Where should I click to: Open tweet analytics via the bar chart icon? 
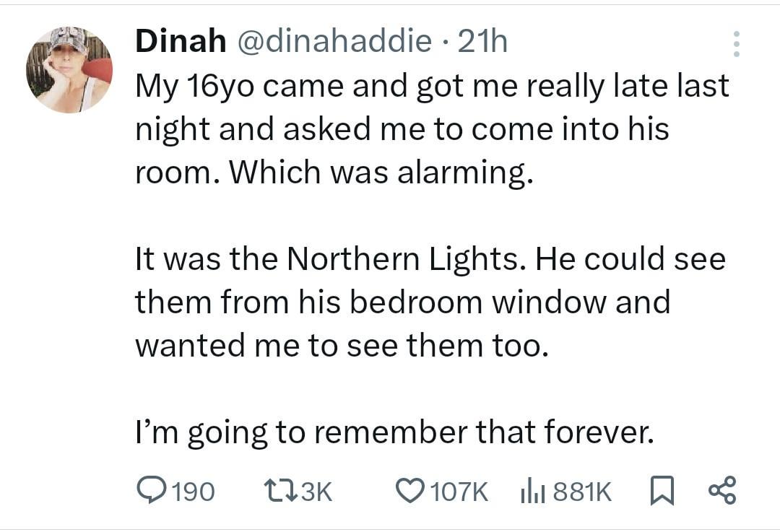533,492
